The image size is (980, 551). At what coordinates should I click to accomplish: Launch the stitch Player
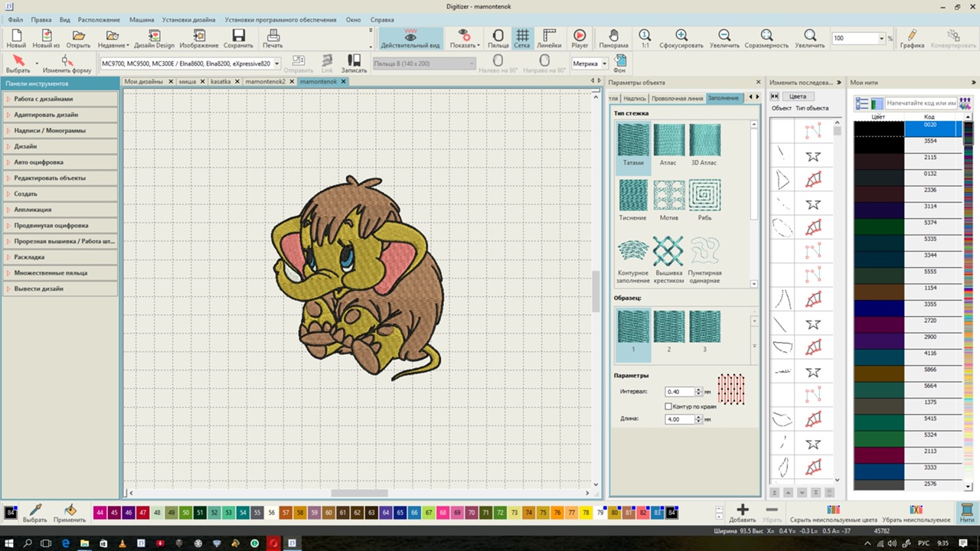(580, 38)
